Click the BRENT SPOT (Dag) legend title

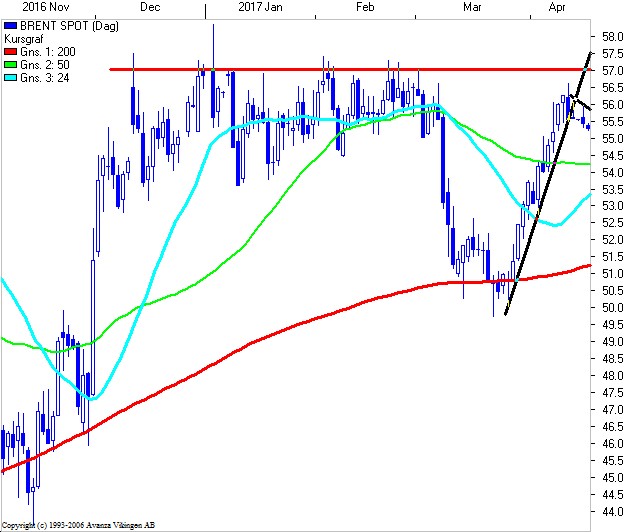(x=59, y=23)
